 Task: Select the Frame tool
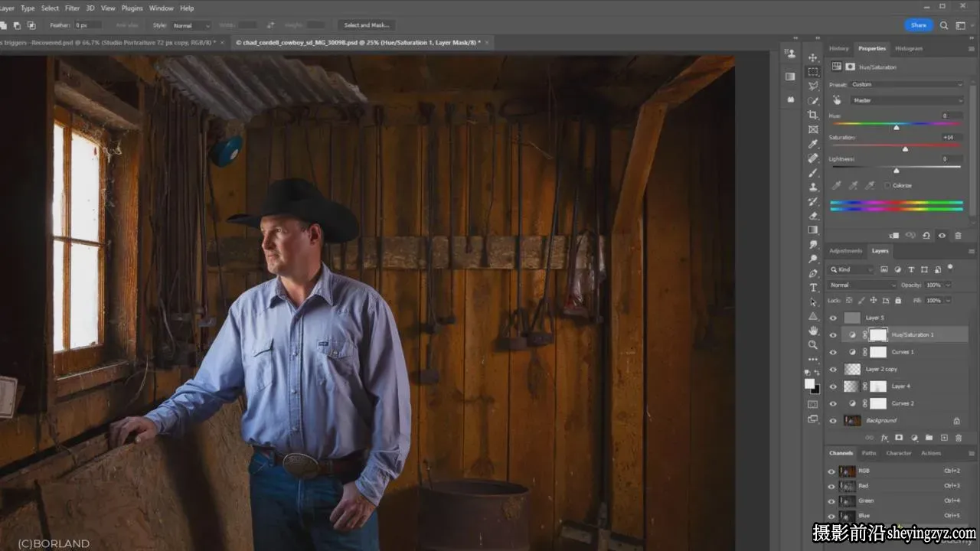[813, 130]
